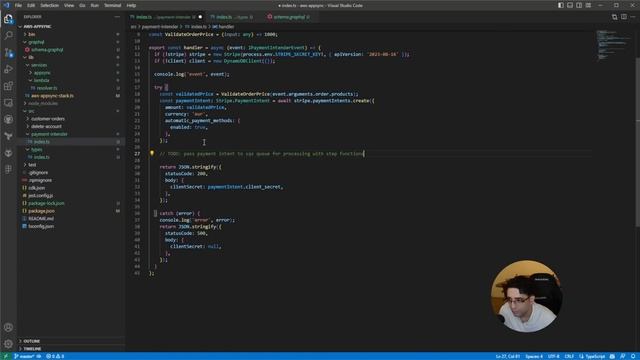Open Explorer panel ellipsis actions
The height and width of the screenshot is (360, 640).
tap(117, 17)
